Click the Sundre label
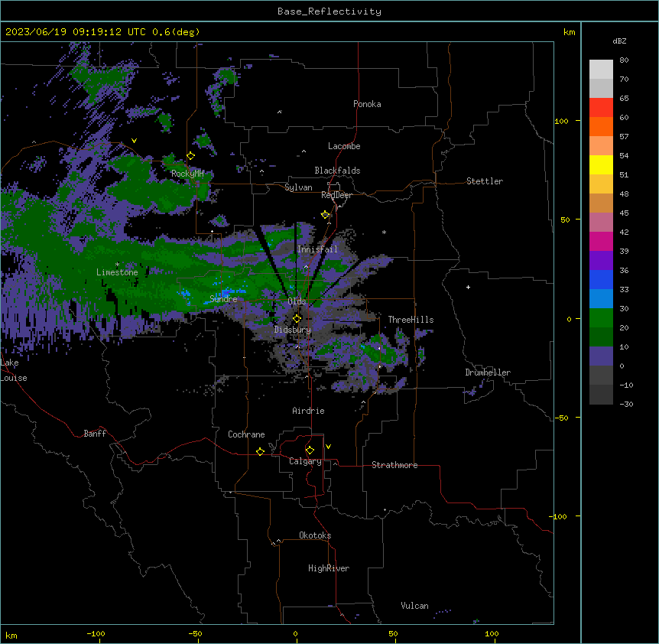 pyautogui.click(x=223, y=299)
